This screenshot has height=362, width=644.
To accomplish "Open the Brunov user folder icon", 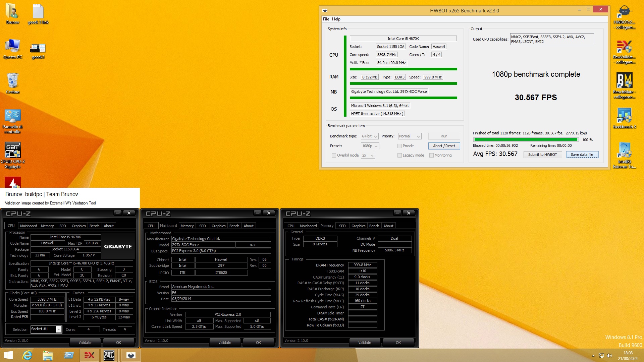I will pos(12,14).
